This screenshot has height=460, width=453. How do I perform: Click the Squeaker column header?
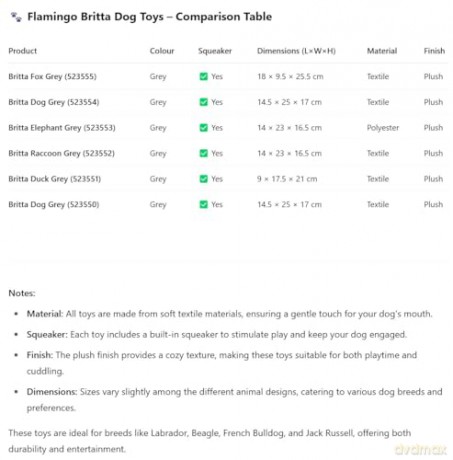click(x=215, y=51)
